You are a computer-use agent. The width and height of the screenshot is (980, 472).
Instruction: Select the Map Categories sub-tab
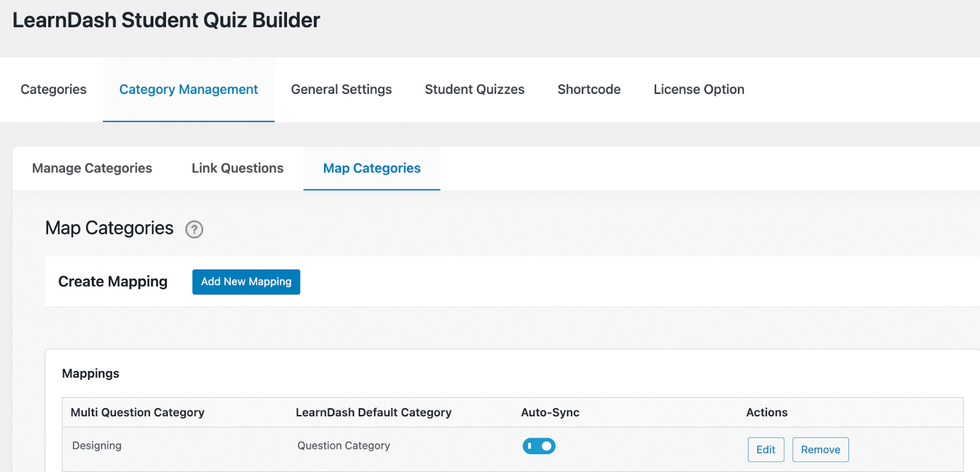tap(372, 169)
